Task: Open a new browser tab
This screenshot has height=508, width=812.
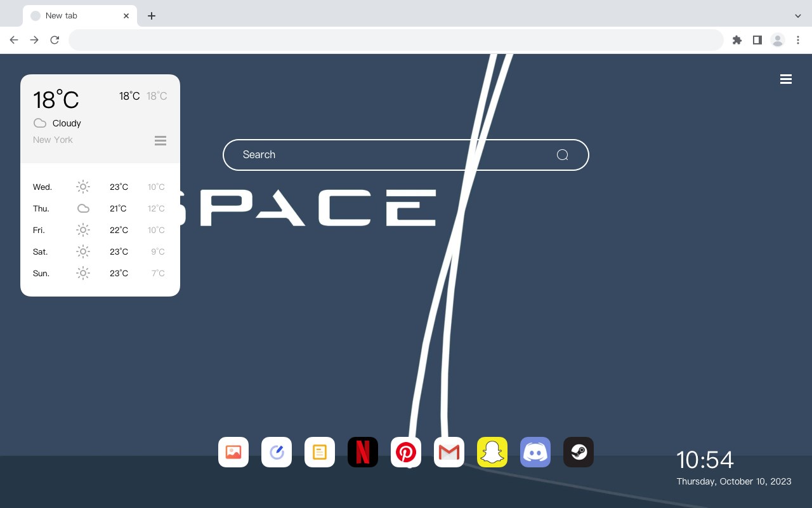Action: click(152, 16)
